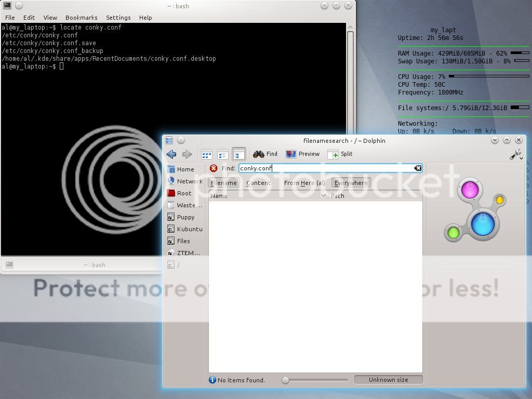The image size is (532, 399).
Task: Open Root in Places panel
Action: (x=179, y=193)
